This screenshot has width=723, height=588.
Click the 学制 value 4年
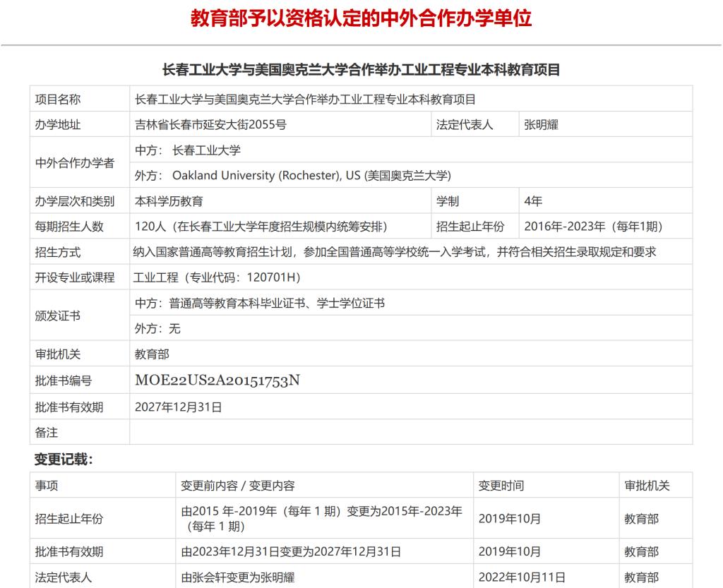[x=533, y=201]
